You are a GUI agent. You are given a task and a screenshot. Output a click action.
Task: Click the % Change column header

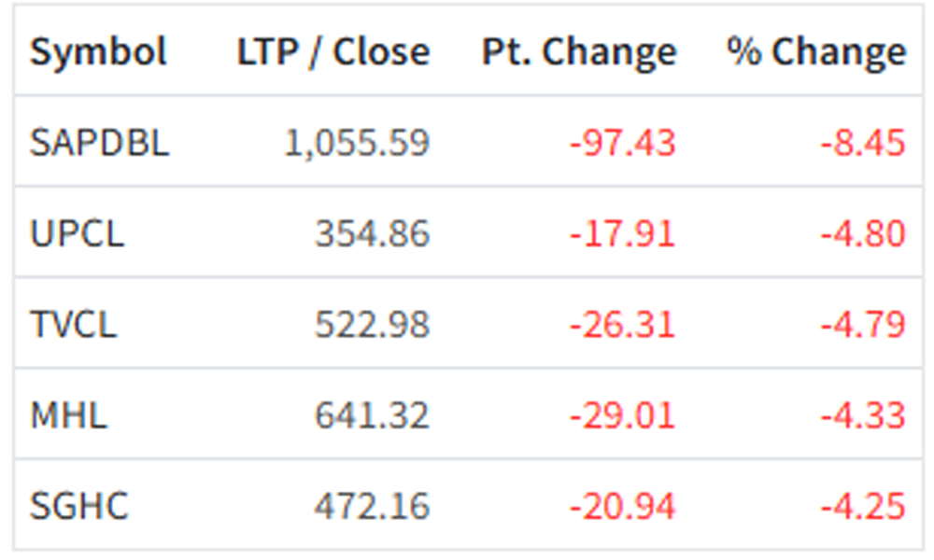pos(816,52)
